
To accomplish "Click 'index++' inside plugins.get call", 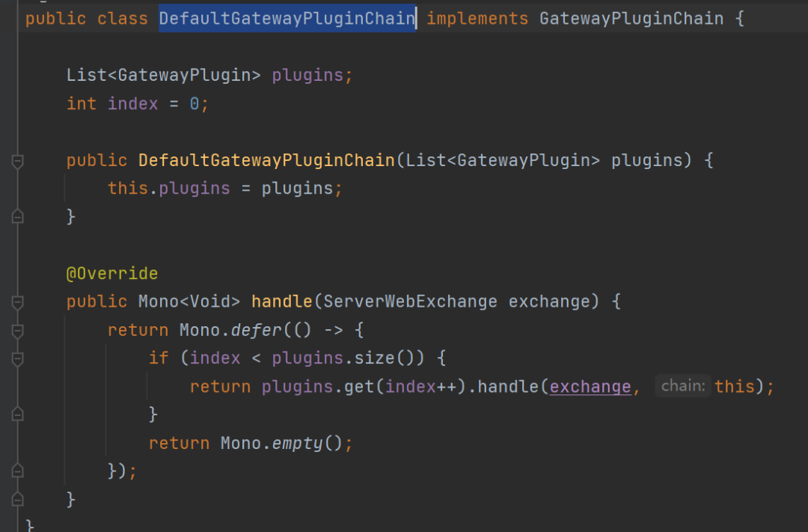I will click(x=420, y=387).
